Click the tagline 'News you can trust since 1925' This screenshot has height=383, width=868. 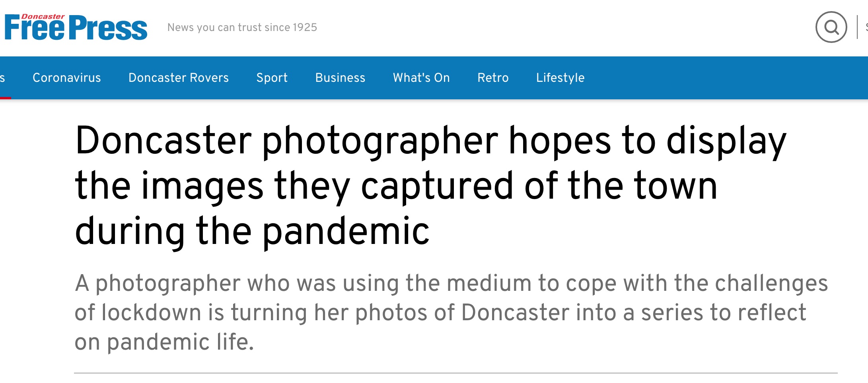click(242, 27)
